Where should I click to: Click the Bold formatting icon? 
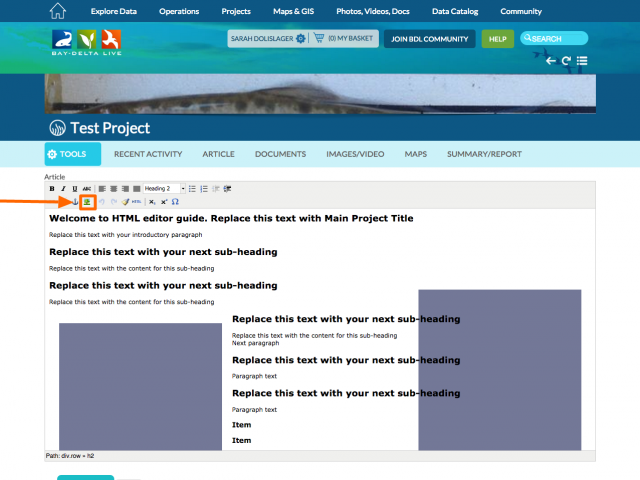click(52, 188)
